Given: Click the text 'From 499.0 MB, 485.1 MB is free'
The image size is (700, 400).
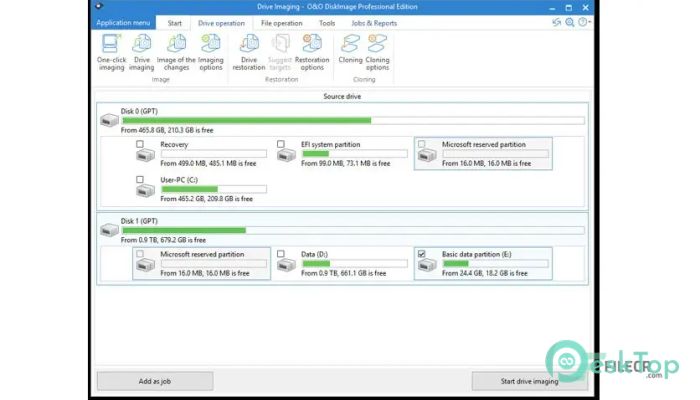Looking at the screenshot, I should 208,163.
